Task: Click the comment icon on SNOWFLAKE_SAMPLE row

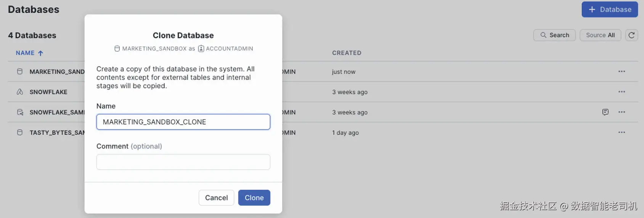Action: [605, 112]
